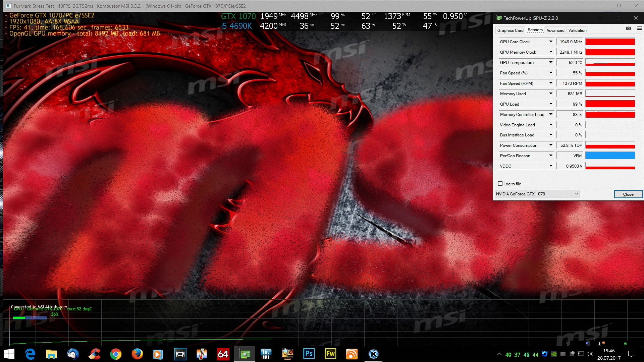Open the Advanced tab in GPU-Z
This screenshot has width=644, height=362.
pos(555,30)
